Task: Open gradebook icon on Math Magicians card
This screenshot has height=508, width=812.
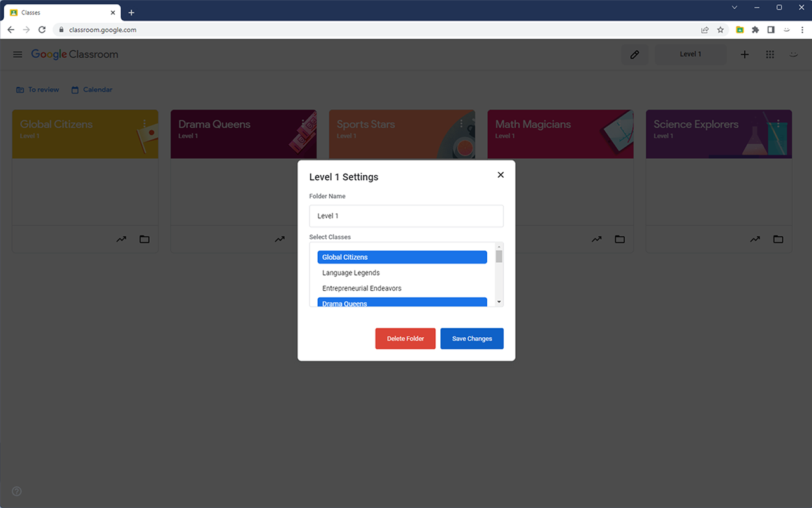Action: click(x=597, y=239)
